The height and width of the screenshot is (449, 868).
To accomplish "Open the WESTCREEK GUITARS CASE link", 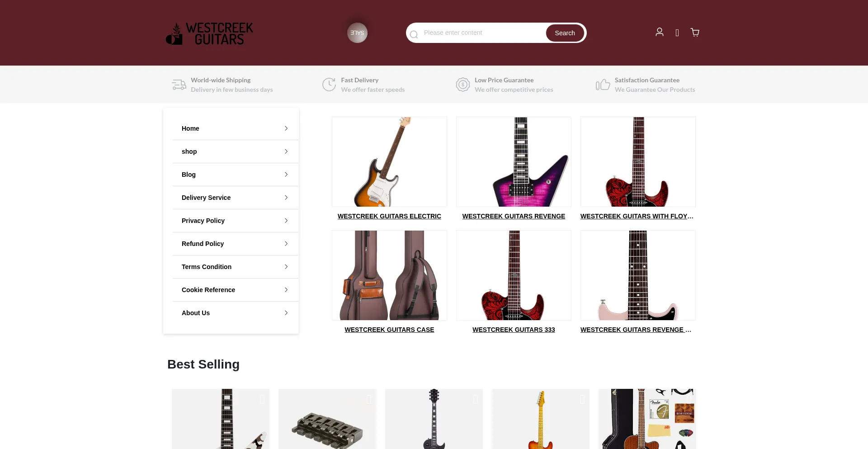I will click(389, 330).
